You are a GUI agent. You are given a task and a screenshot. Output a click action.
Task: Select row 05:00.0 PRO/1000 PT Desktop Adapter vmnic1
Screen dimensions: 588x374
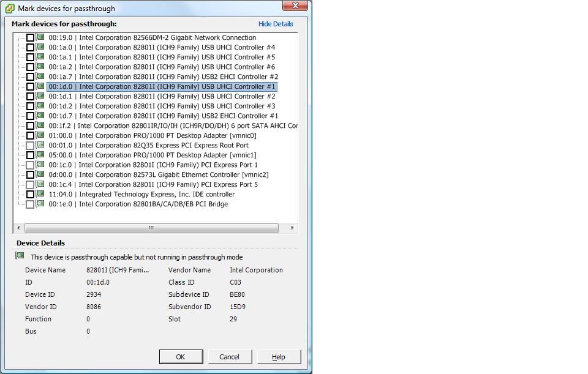click(153, 155)
